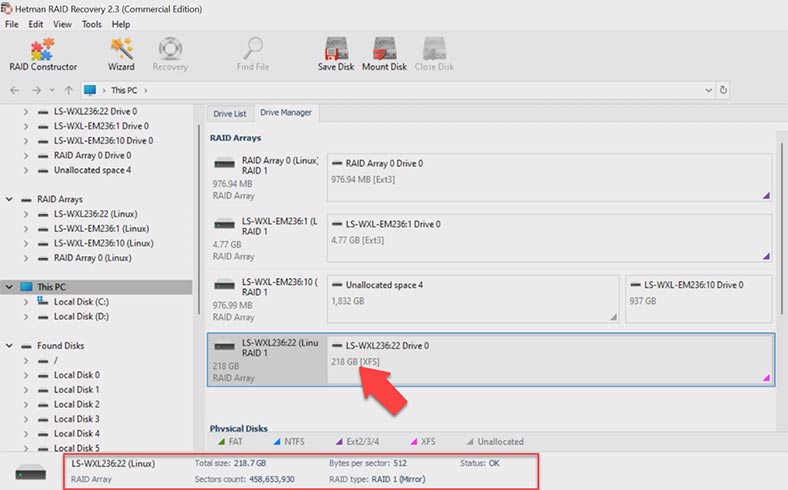Switch to the Drive List tab
The image size is (788, 490).
(230, 114)
